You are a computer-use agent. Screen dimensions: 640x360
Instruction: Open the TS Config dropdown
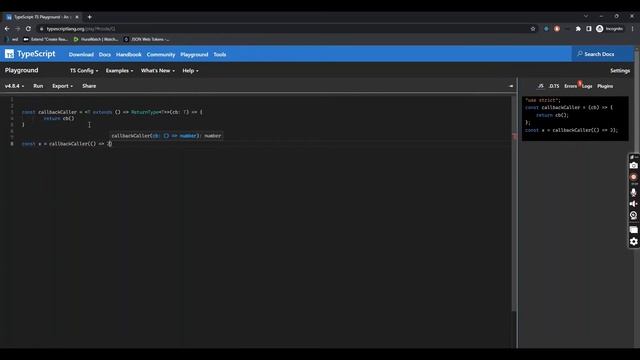[84, 71]
